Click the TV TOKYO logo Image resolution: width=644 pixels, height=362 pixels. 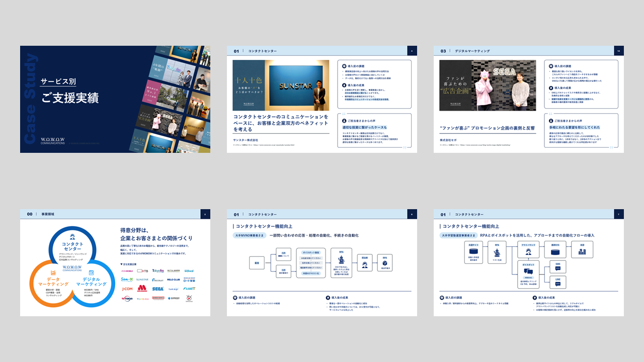[x=127, y=298]
